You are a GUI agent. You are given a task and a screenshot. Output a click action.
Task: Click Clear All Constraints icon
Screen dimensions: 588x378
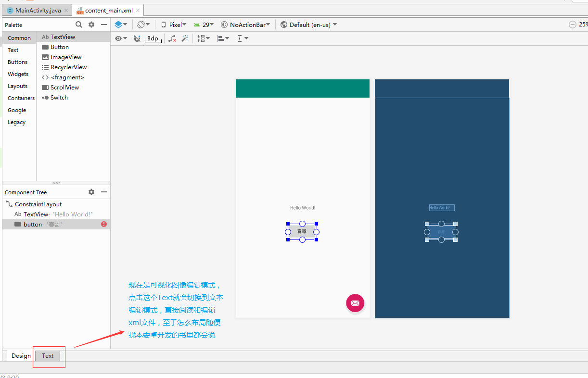[x=172, y=38]
